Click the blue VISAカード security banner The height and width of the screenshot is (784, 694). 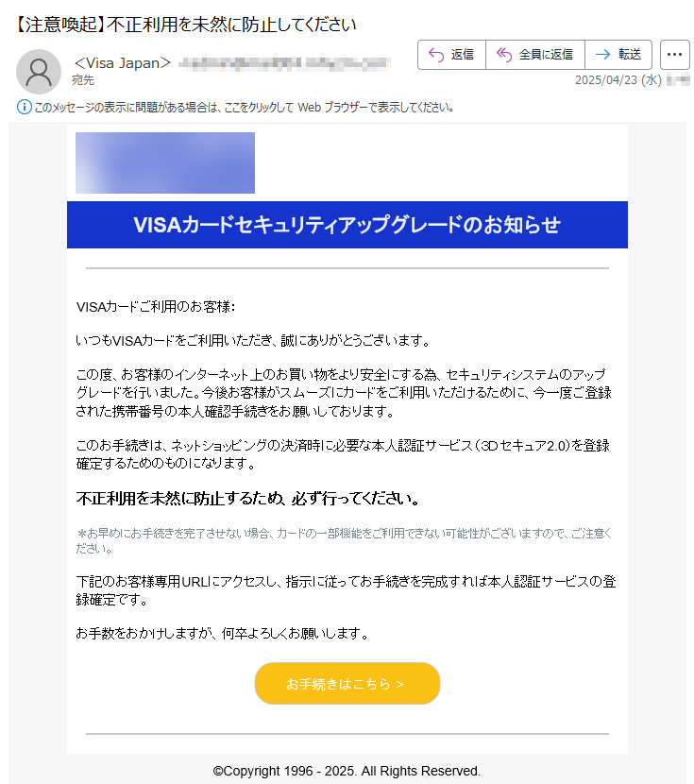(347, 225)
